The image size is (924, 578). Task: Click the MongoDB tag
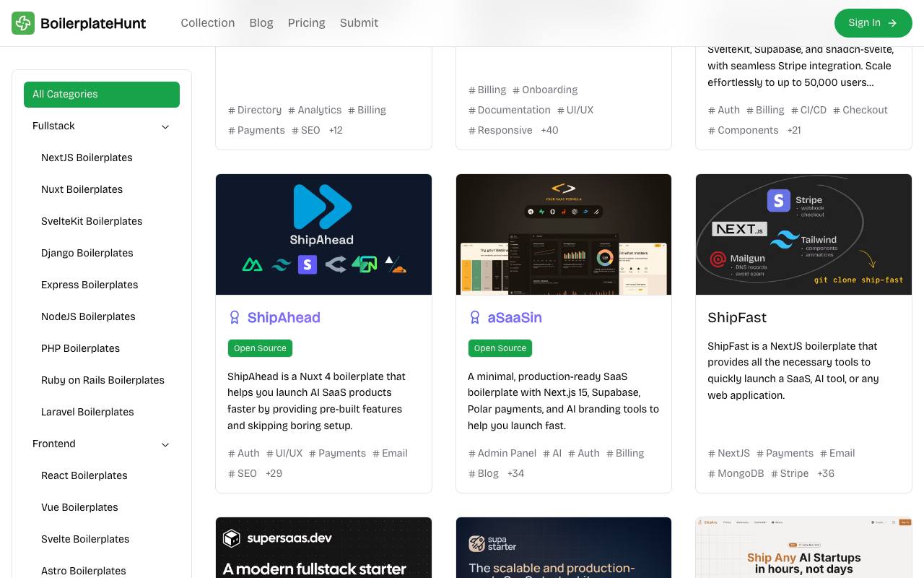[x=736, y=473]
